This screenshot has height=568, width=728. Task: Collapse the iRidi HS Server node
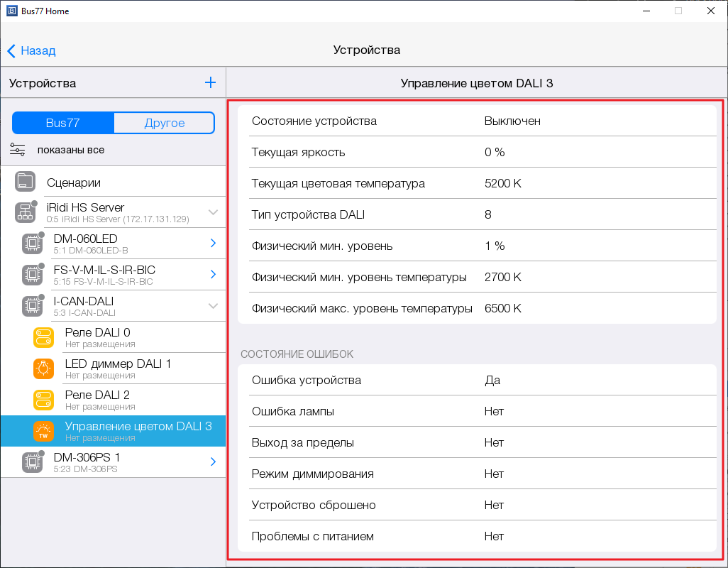click(x=213, y=212)
